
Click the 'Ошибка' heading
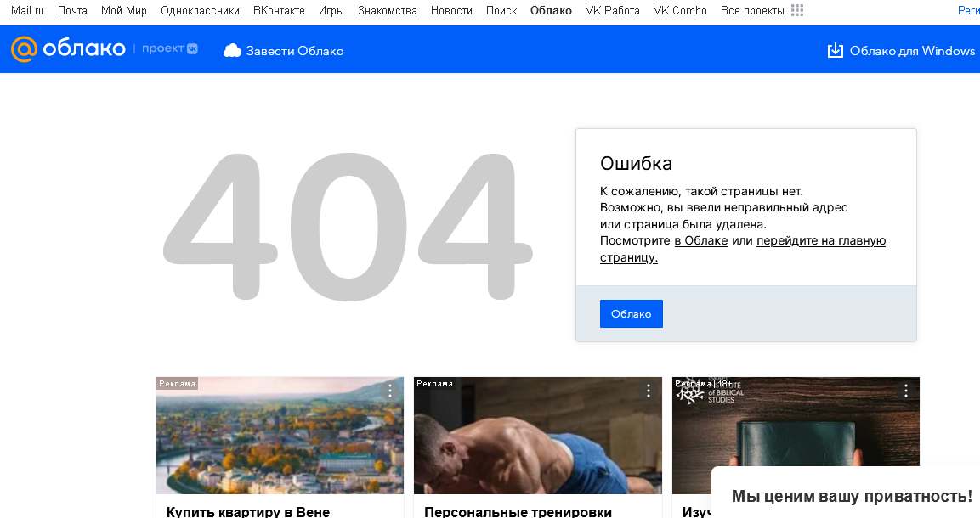click(x=637, y=164)
